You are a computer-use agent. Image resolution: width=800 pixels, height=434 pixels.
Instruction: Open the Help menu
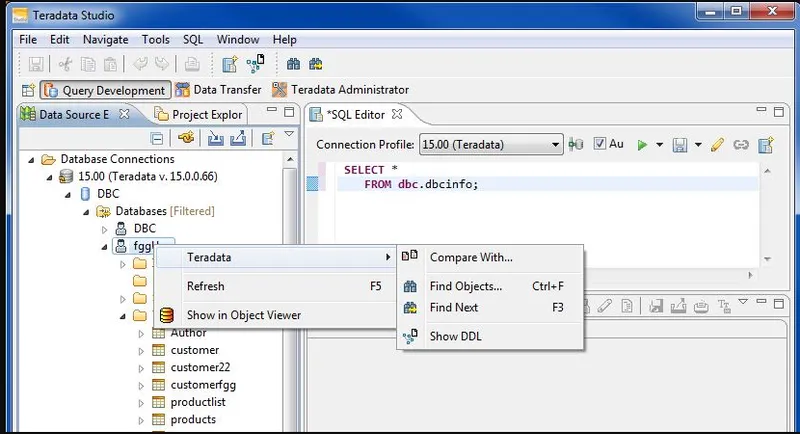pos(284,39)
